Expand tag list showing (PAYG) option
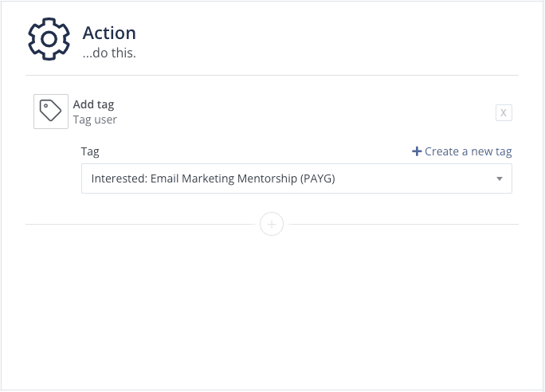545x392 pixels. pyautogui.click(x=500, y=178)
